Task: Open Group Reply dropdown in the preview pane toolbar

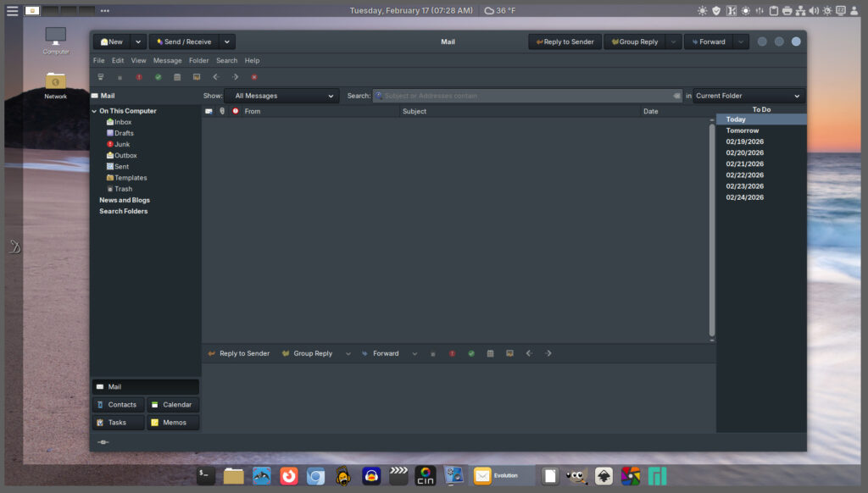Action: tap(348, 353)
